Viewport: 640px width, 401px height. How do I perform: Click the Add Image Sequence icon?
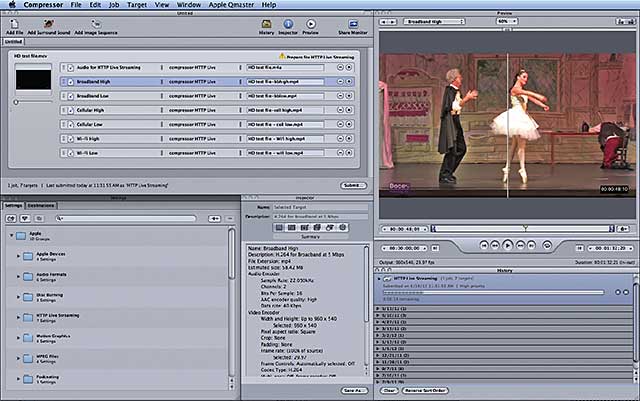click(96, 24)
